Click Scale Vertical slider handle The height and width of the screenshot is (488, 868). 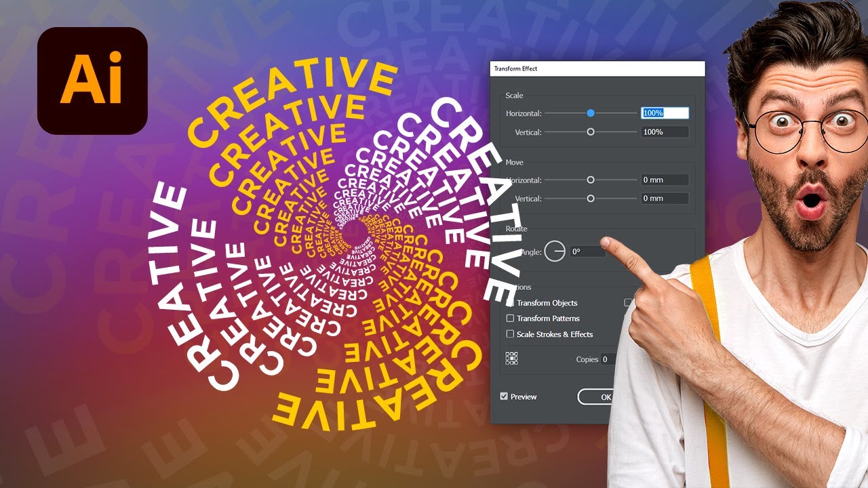pos(591,132)
